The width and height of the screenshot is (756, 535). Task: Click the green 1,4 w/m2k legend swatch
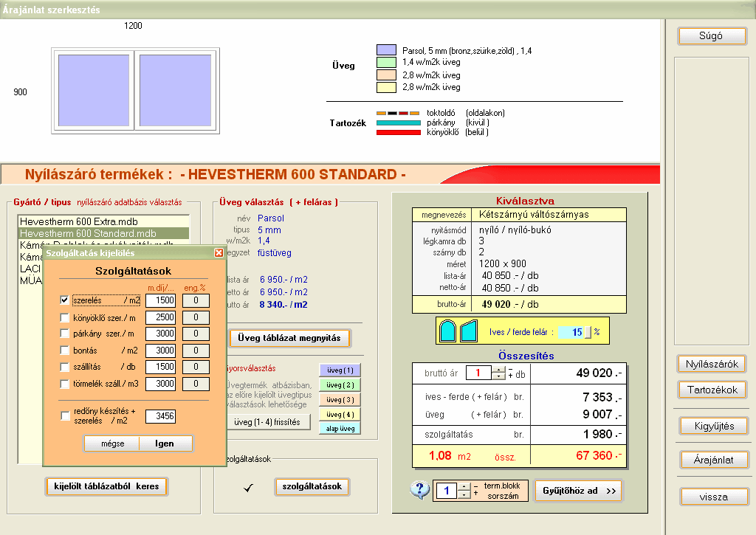coord(386,62)
